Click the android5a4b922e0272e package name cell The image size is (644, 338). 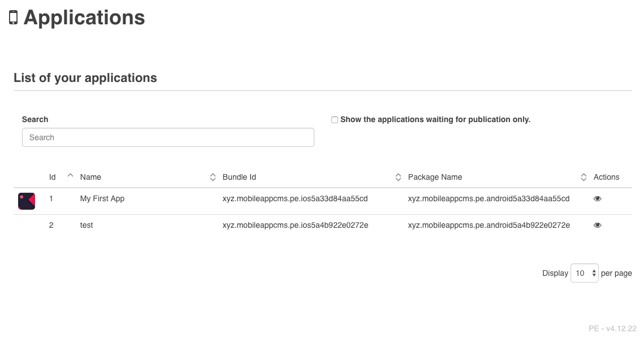click(x=489, y=226)
